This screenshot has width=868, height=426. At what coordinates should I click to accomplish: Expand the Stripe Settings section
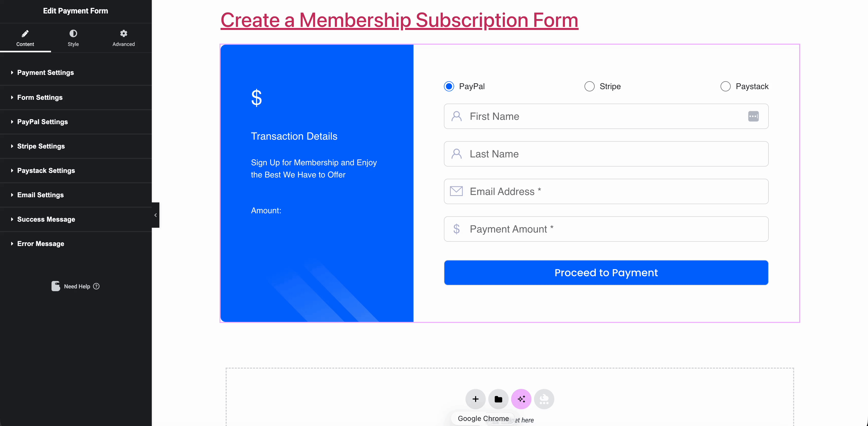tap(41, 146)
